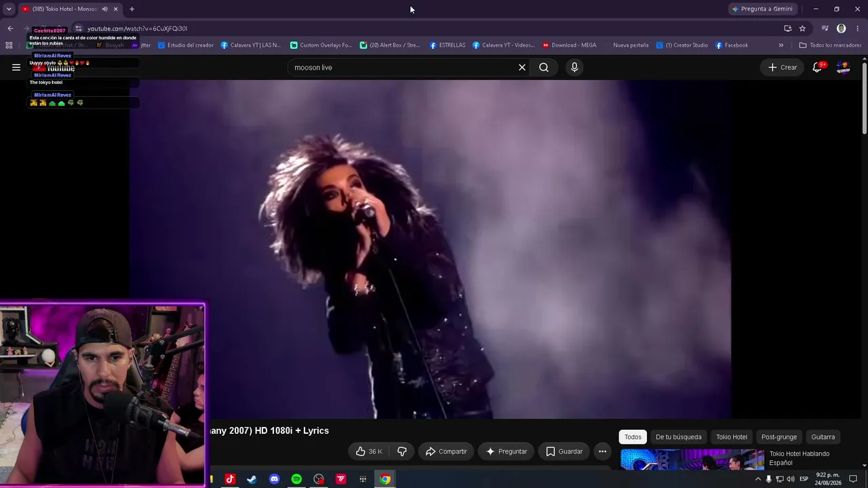Open the red square app in the taskbar
The height and width of the screenshot is (488, 868).
point(341,479)
